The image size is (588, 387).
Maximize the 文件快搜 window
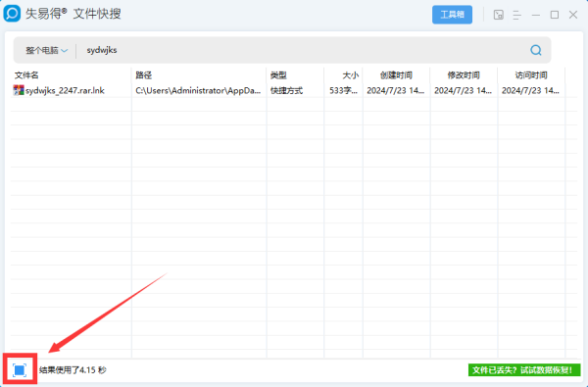point(555,15)
